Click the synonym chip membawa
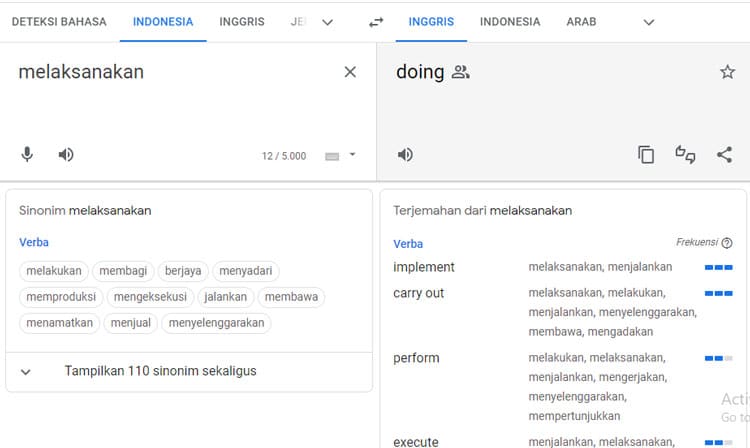 [x=291, y=297]
